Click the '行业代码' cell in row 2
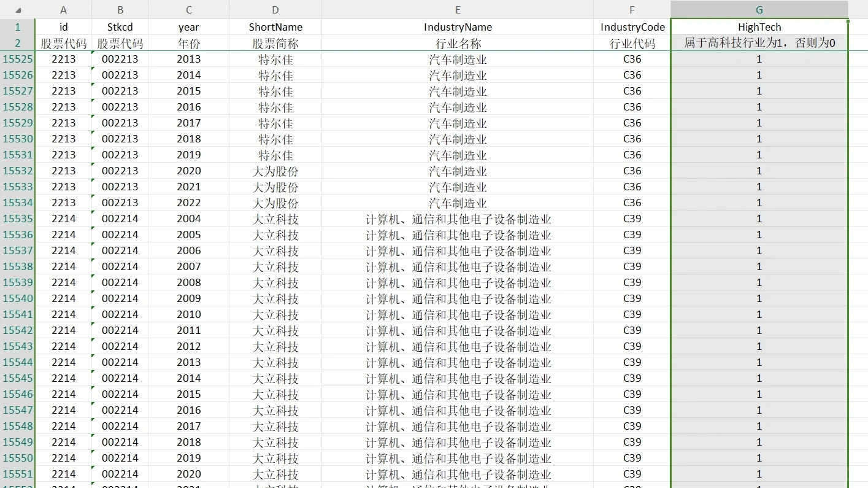Screen dimensions: 868x488 pyautogui.click(x=632, y=43)
